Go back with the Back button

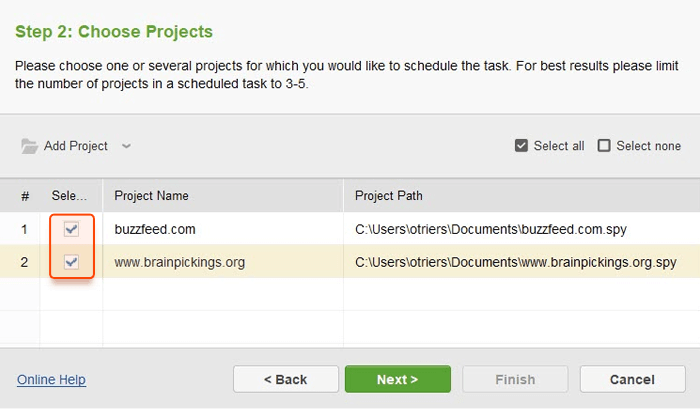(x=286, y=380)
